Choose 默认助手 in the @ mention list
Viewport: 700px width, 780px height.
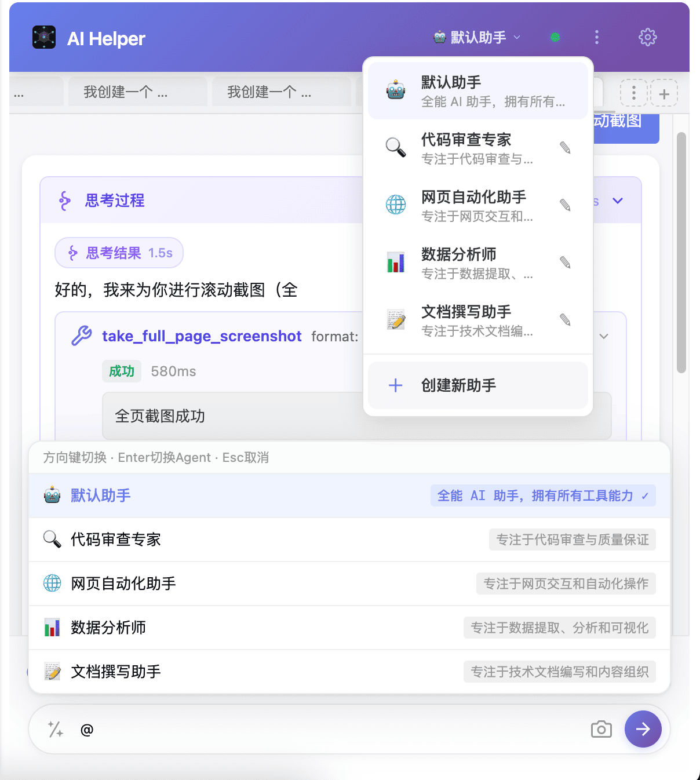point(349,496)
